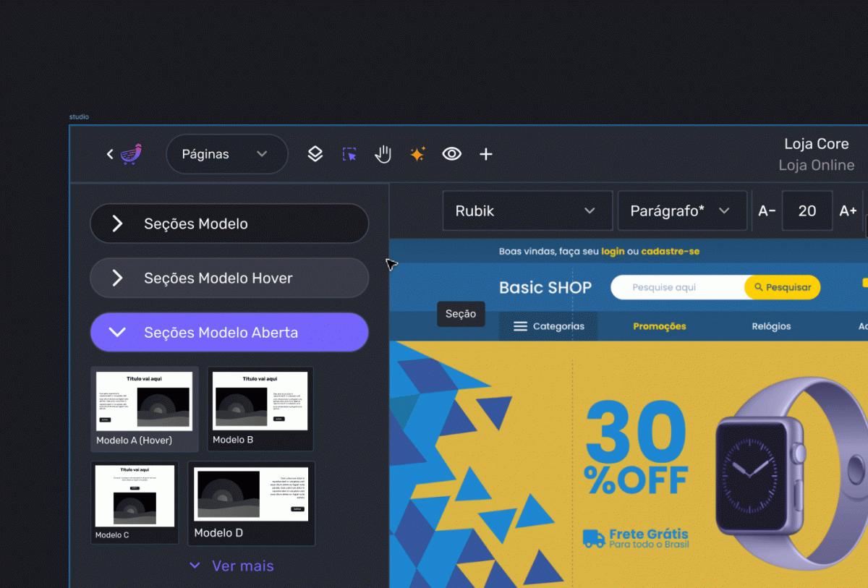
Task: Open the Rubik font dropdown
Action: pos(527,211)
